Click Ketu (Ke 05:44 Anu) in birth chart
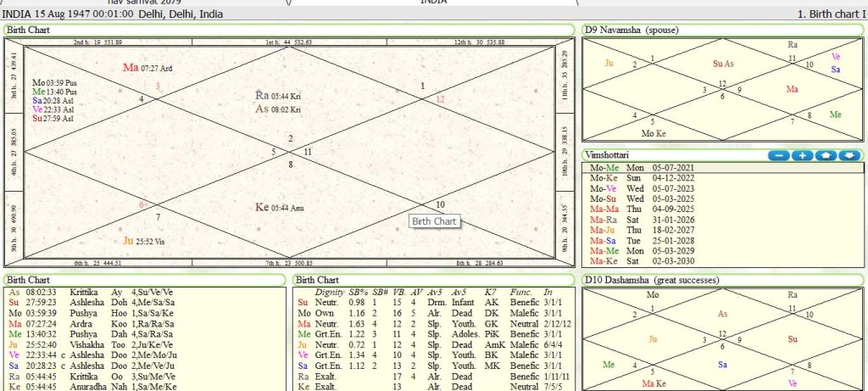 click(278, 207)
